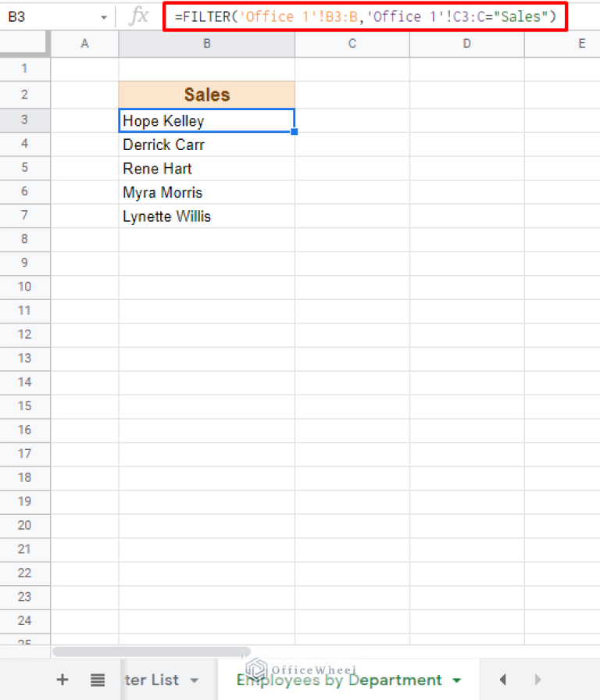Open the Name box dropdown arrow
600x700 pixels.
pos(104,16)
